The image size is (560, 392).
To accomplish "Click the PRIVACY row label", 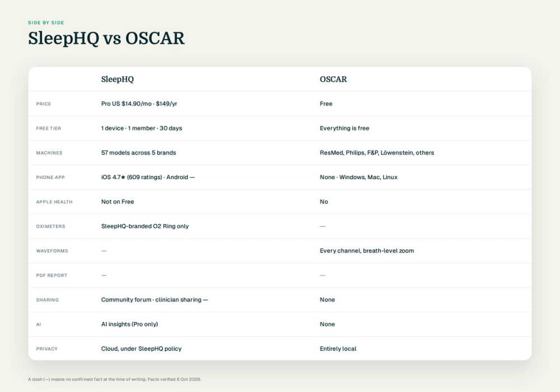I will pos(47,349).
